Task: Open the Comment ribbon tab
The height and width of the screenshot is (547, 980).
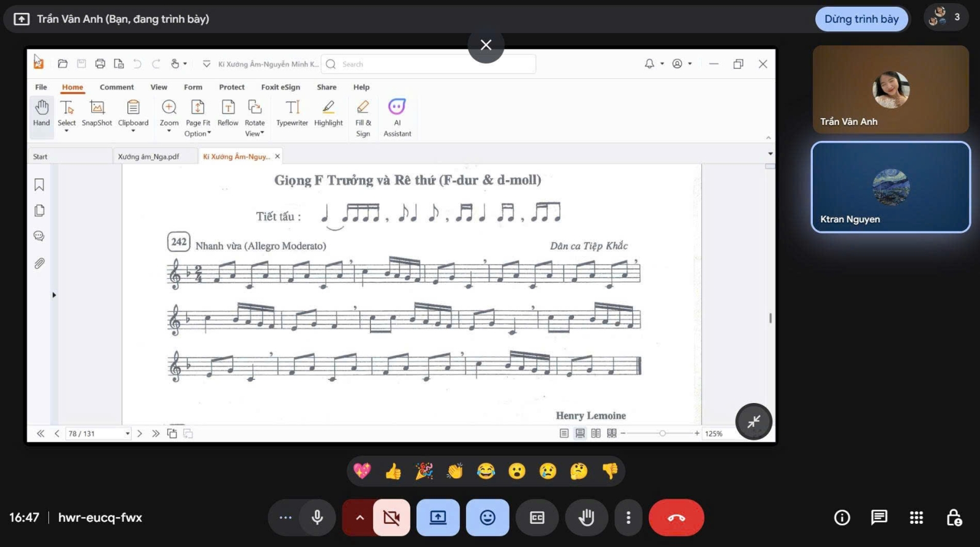Action: tap(116, 87)
